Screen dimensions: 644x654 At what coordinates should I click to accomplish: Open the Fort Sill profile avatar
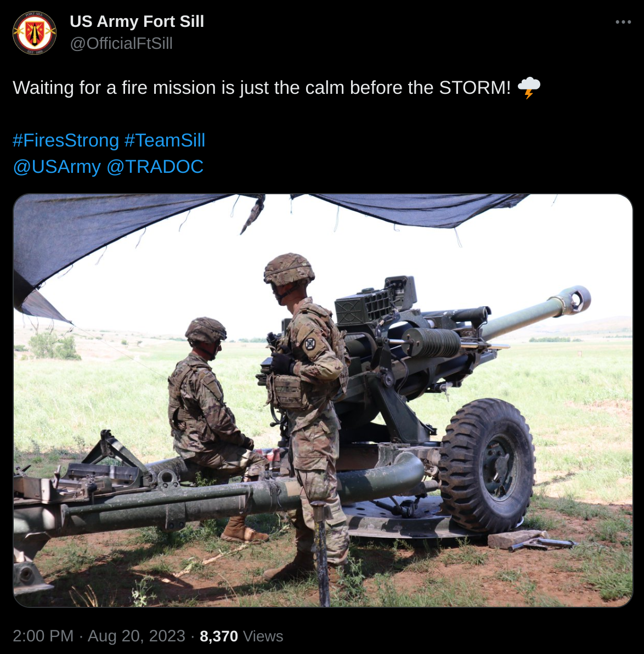(x=35, y=32)
